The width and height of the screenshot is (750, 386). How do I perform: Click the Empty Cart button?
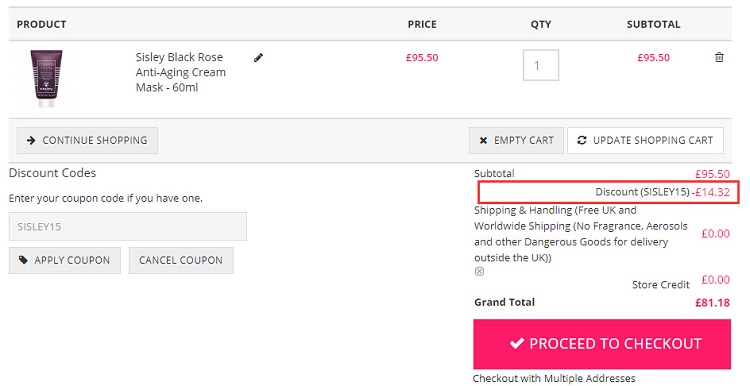(x=516, y=140)
